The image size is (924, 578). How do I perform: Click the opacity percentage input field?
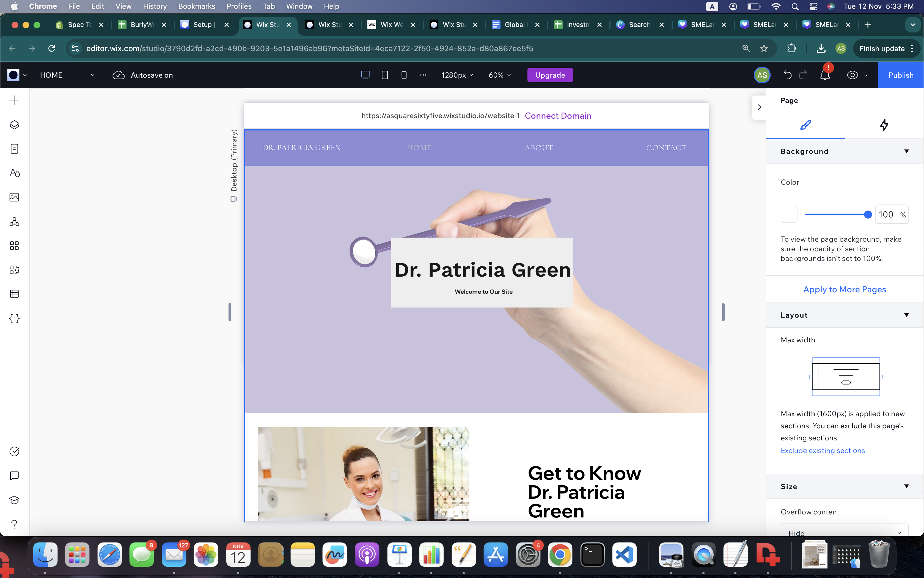[x=892, y=214]
